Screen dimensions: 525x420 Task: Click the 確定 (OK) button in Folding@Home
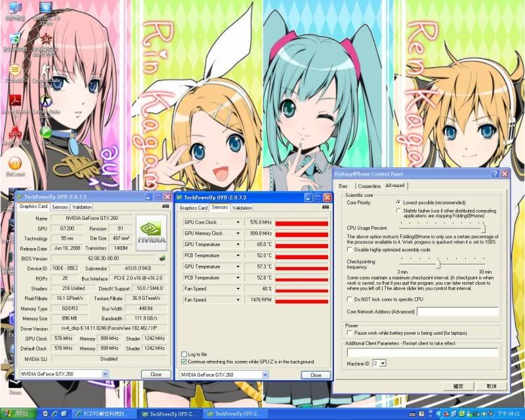pos(458,386)
